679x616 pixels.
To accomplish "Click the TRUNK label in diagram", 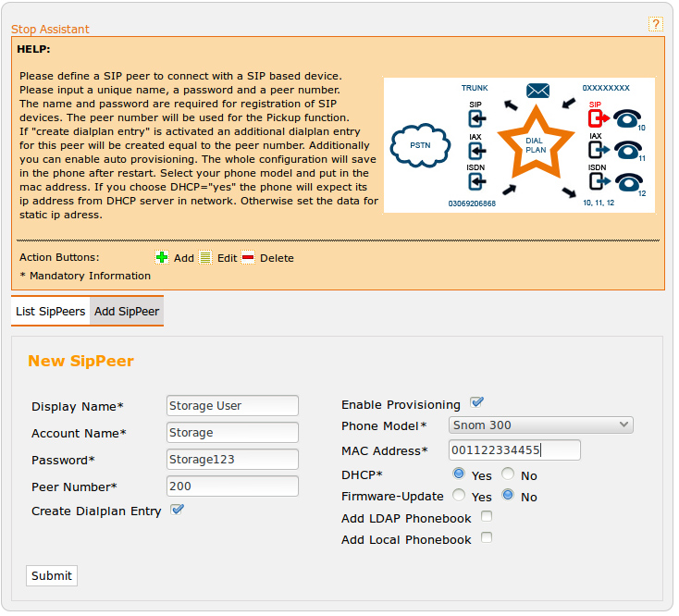I will (475, 88).
